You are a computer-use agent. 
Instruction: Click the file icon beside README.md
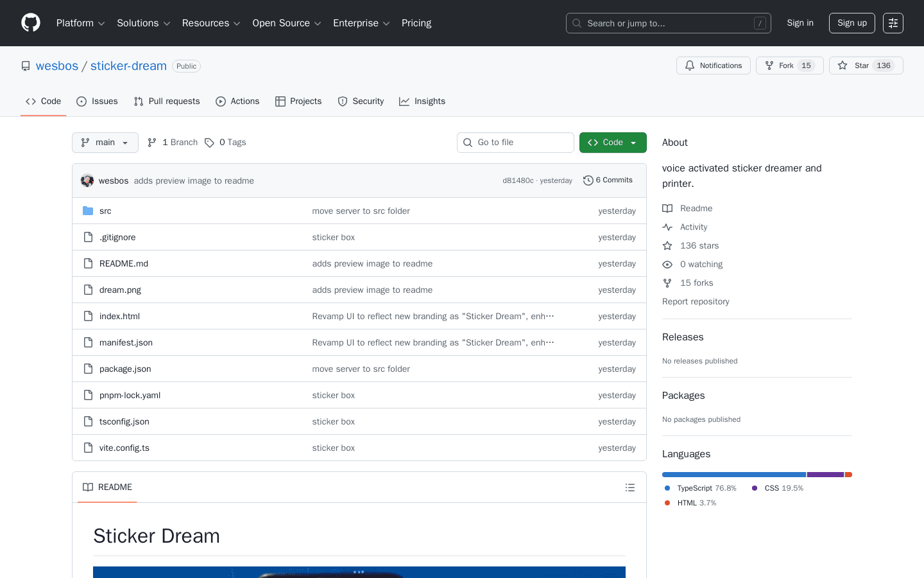(88, 263)
